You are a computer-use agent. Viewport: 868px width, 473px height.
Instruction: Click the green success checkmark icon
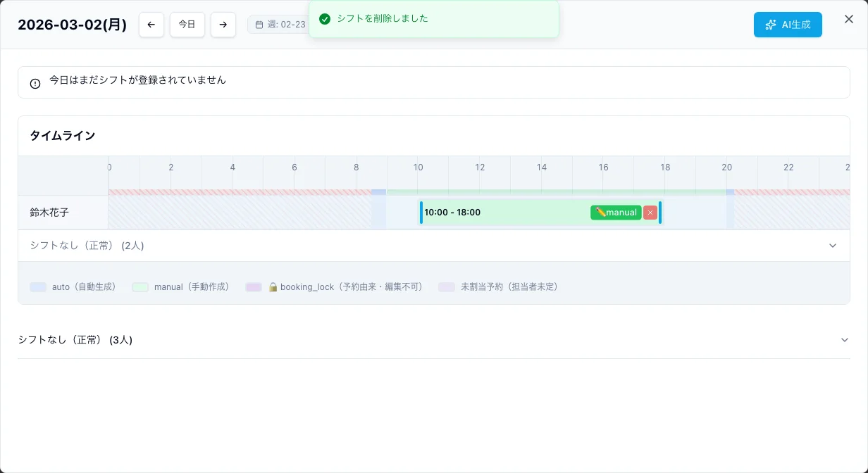(325, 19)
